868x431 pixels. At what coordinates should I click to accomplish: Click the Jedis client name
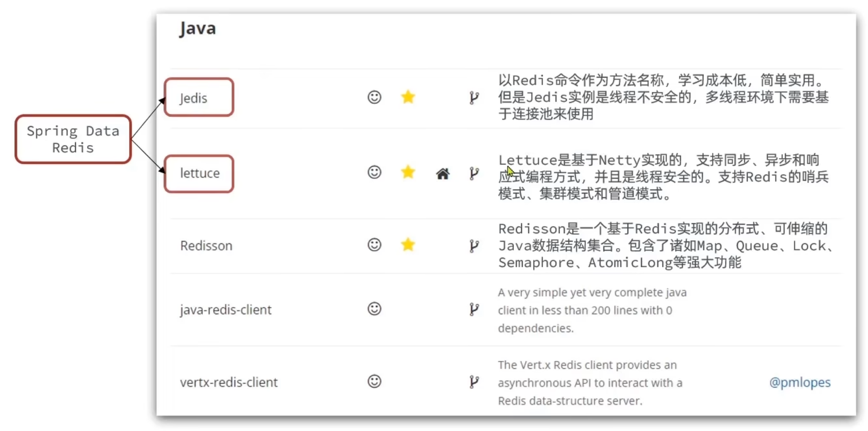pos(193,98)
